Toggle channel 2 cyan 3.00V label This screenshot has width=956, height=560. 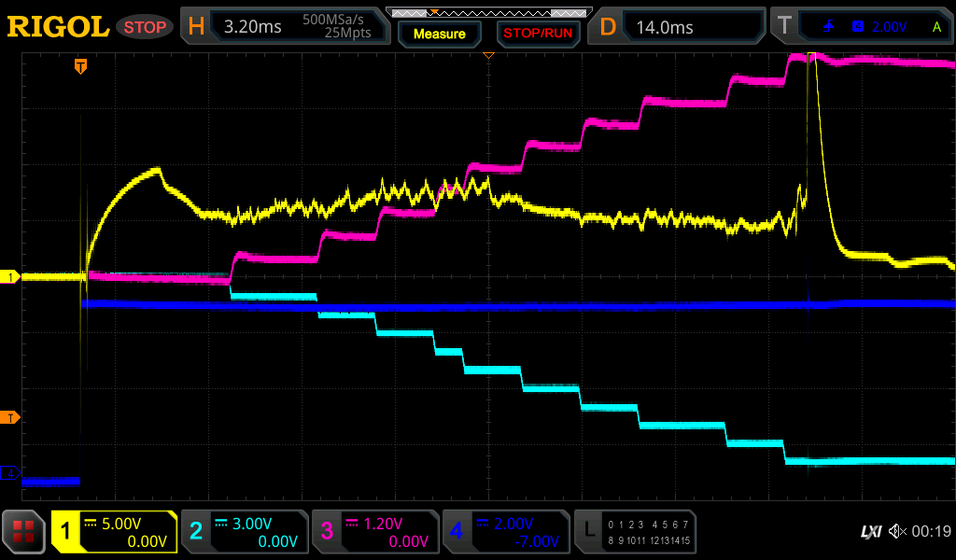click(x=245, y=532)
